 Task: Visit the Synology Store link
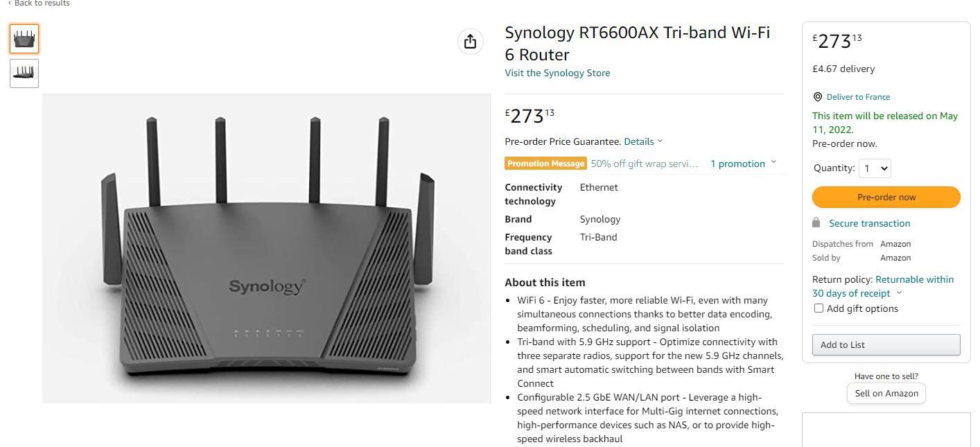[557, 73]
